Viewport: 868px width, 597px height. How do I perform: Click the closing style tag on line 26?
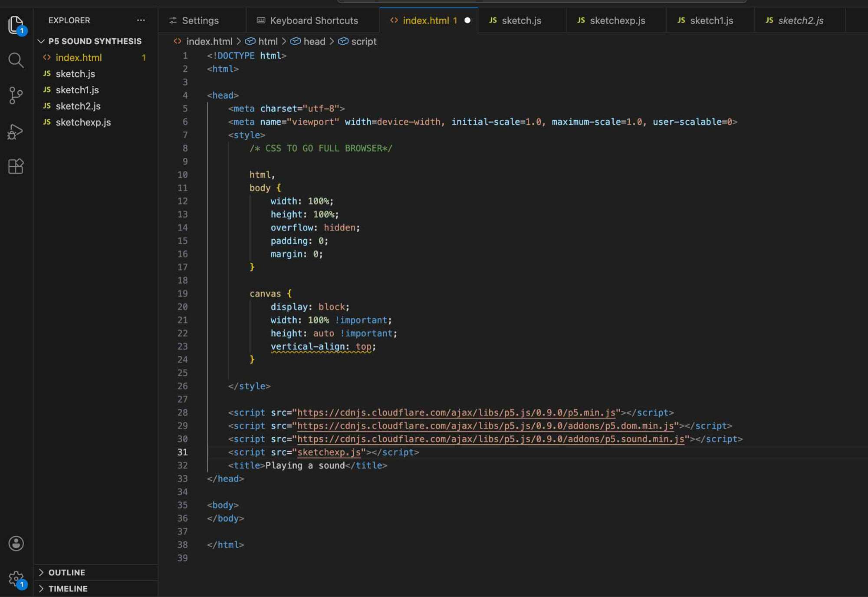(x=249, y=386)
